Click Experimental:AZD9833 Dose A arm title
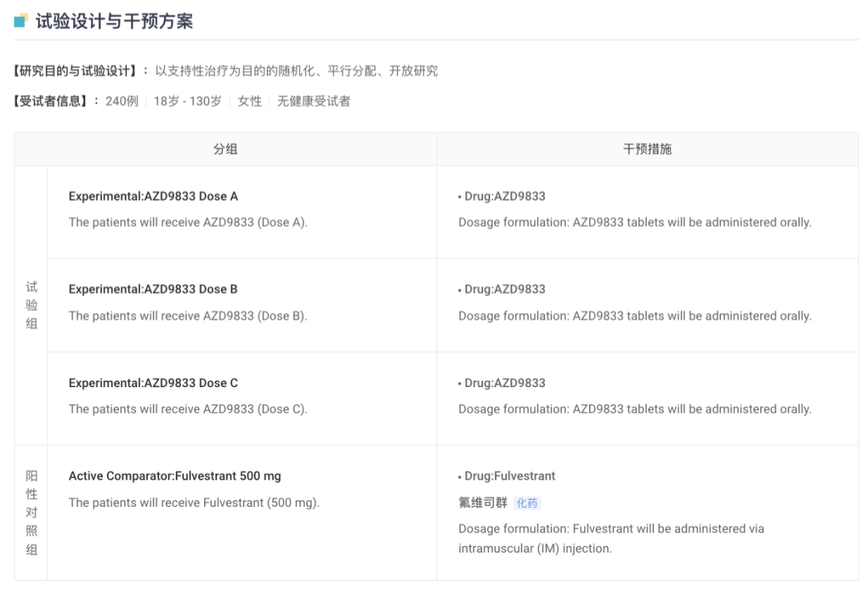Viewport: 868px width, 592px height. (x=153, y=196)
